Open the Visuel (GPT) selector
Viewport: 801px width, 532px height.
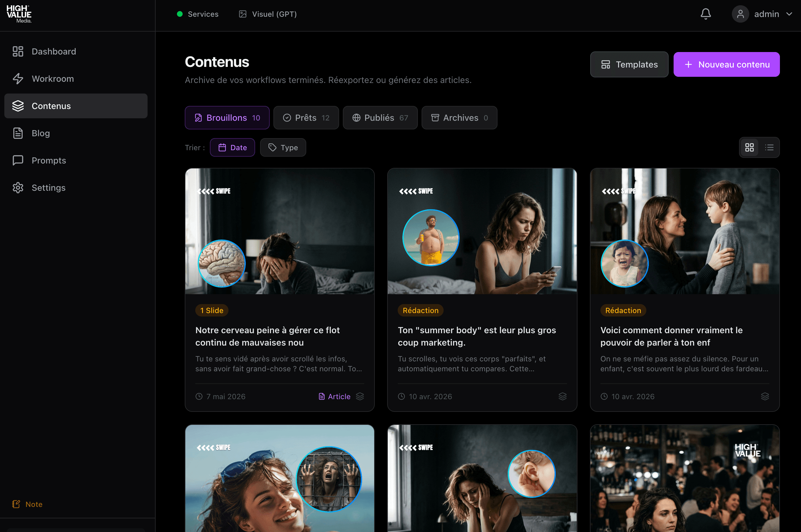pyautogui.click(x=268, y=14)
